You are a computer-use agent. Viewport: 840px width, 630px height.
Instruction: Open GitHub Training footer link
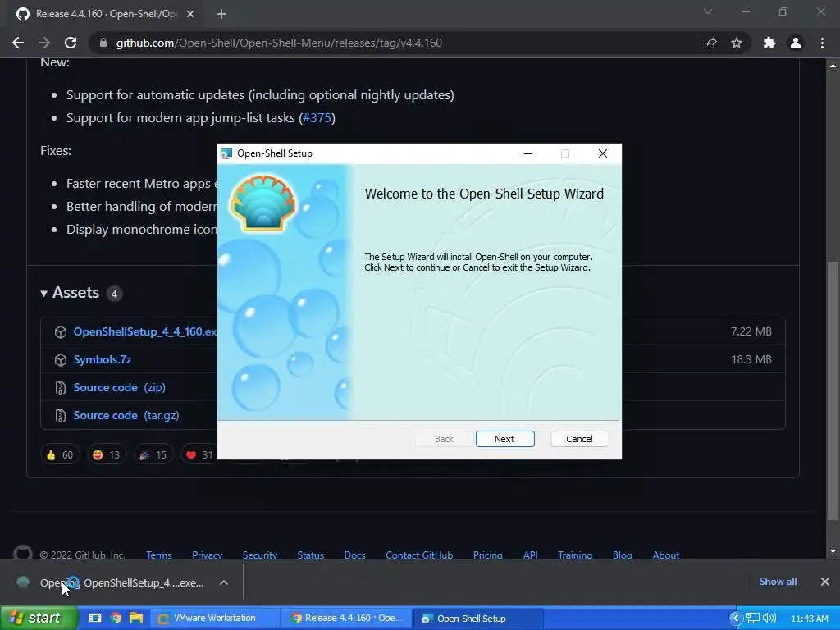(575, 555)
